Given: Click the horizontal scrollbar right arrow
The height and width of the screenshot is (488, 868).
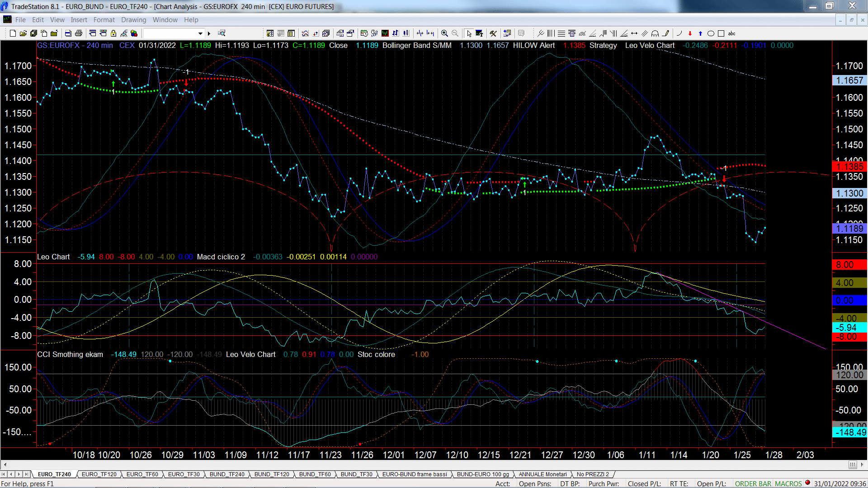Looking at the screenshot, I should pos(863,465).
